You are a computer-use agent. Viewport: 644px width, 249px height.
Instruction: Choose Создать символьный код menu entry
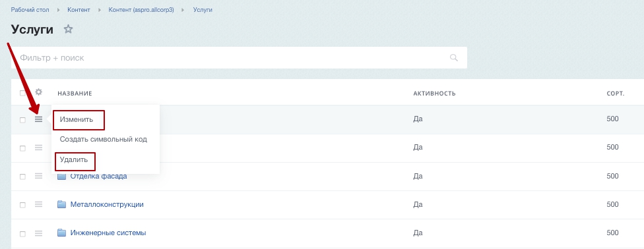click(103, 139)
